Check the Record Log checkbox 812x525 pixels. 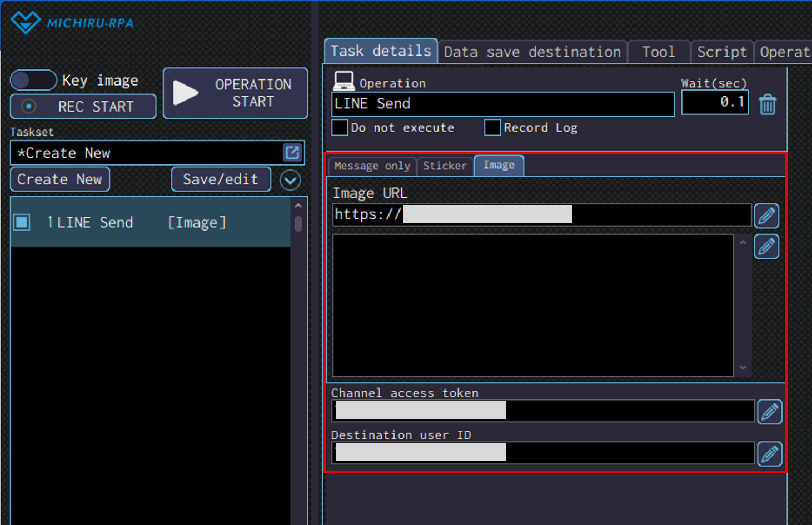point(492,128)
